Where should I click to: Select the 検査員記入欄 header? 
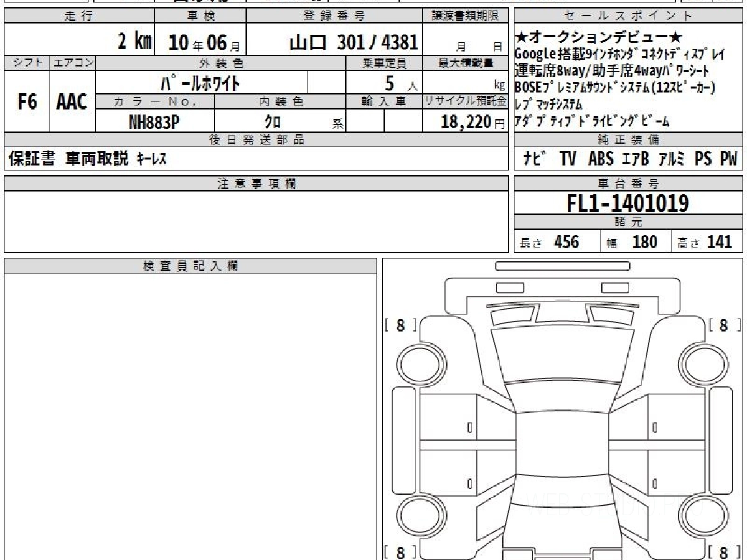click(190, 266)
